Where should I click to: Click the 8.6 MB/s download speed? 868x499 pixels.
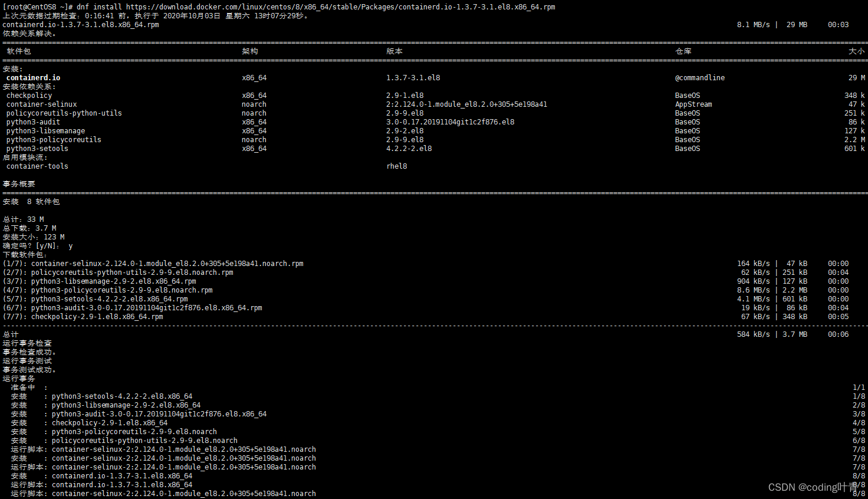[x=753, y=290]
